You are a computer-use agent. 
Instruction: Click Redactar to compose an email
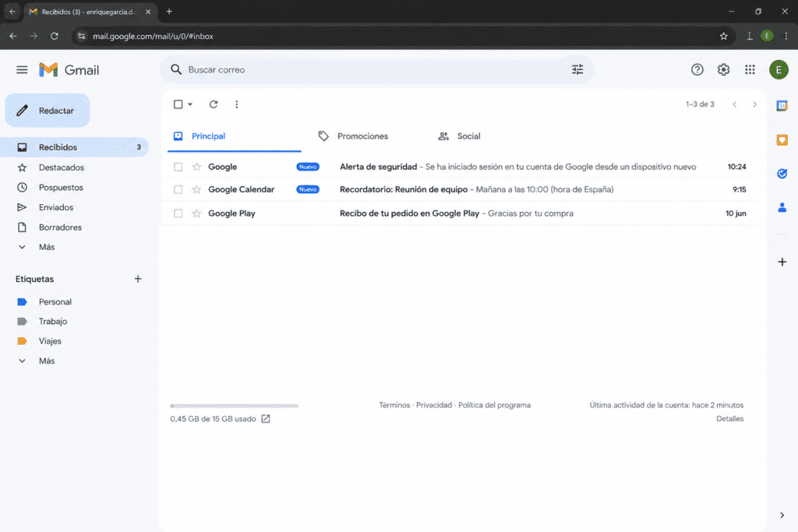[48, 111]
